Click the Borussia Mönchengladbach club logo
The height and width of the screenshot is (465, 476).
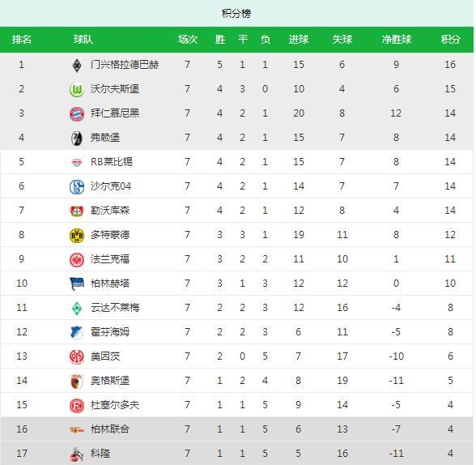77,65
